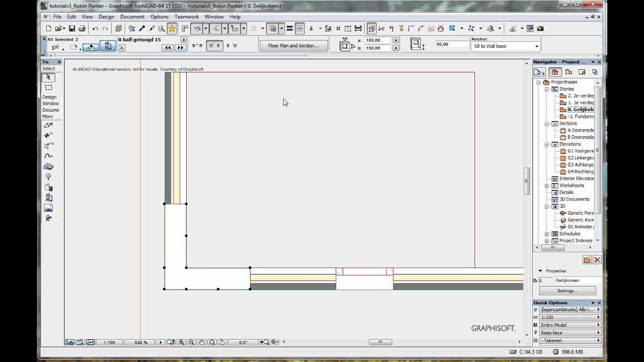This screenshot has height=362, width=644.
Task: Expand the Worksheets tree node
Action: [x=547, y=186]
